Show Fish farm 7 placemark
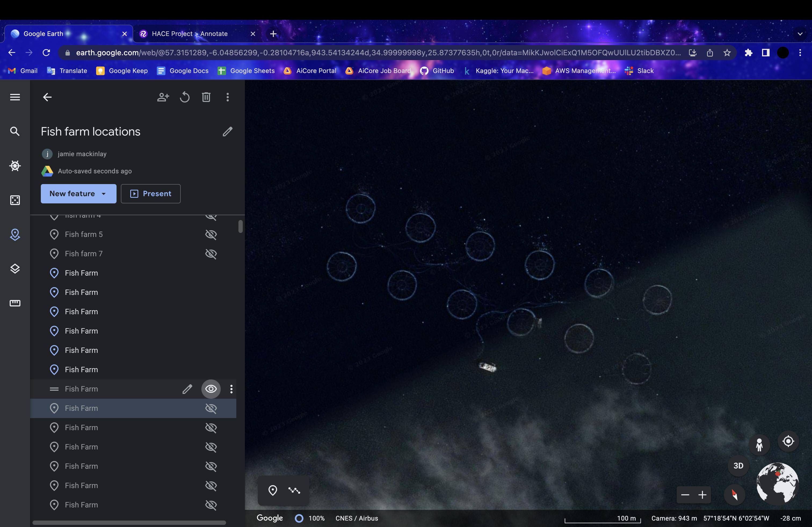The width and height of the screenshot is (812, 527). pyautogui.click(x=211, y=254)
